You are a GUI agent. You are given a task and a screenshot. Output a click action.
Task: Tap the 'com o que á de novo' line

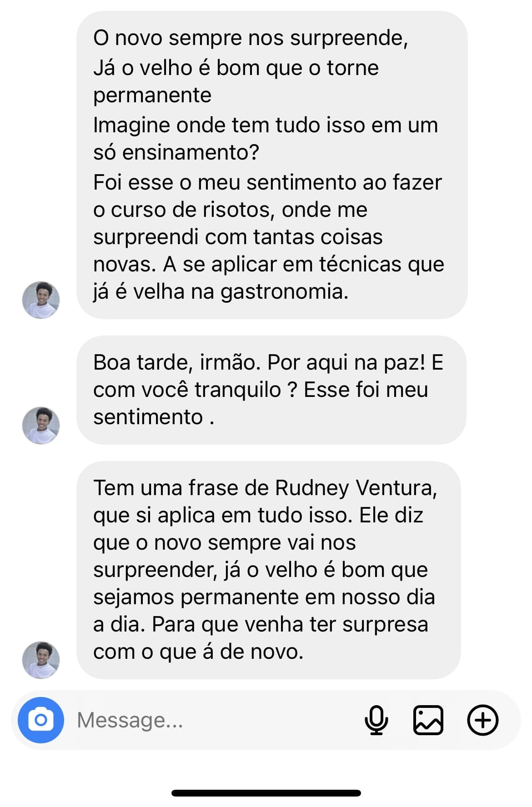(x=198, y=652)
